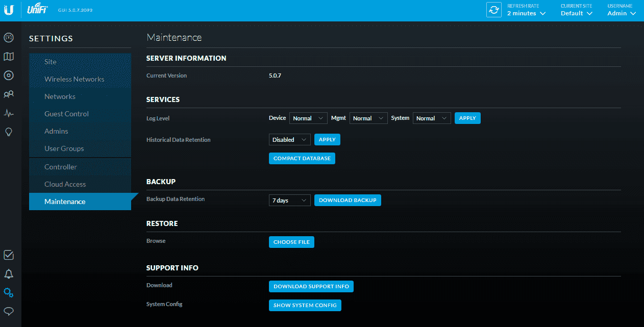
Task: Select Wireless Networks settings item
Action: (x=80, y=79)
